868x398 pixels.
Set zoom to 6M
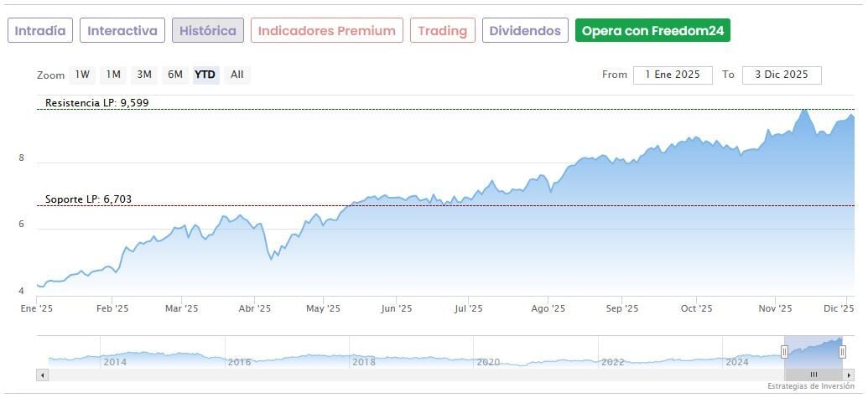174,75
